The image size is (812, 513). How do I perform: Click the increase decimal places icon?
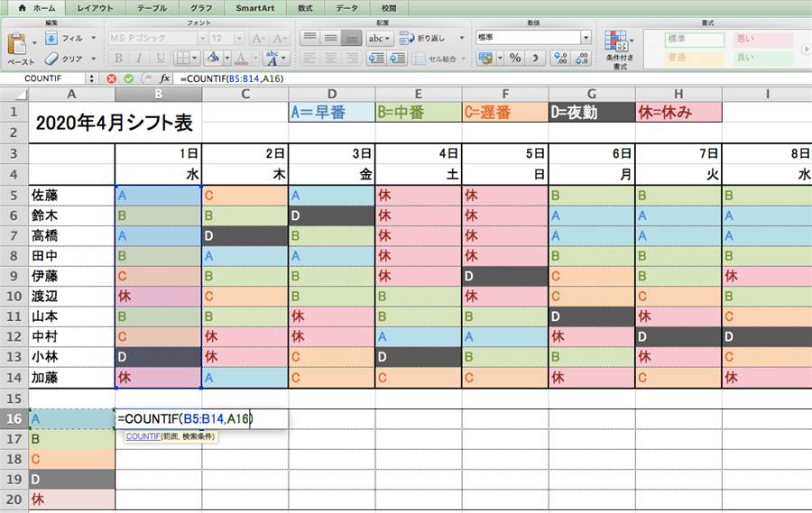(559, 58)
